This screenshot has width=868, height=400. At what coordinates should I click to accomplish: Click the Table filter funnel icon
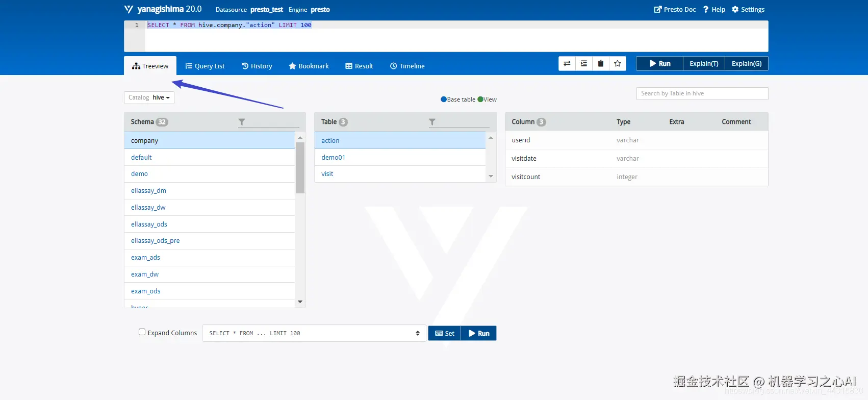[432, 122]
